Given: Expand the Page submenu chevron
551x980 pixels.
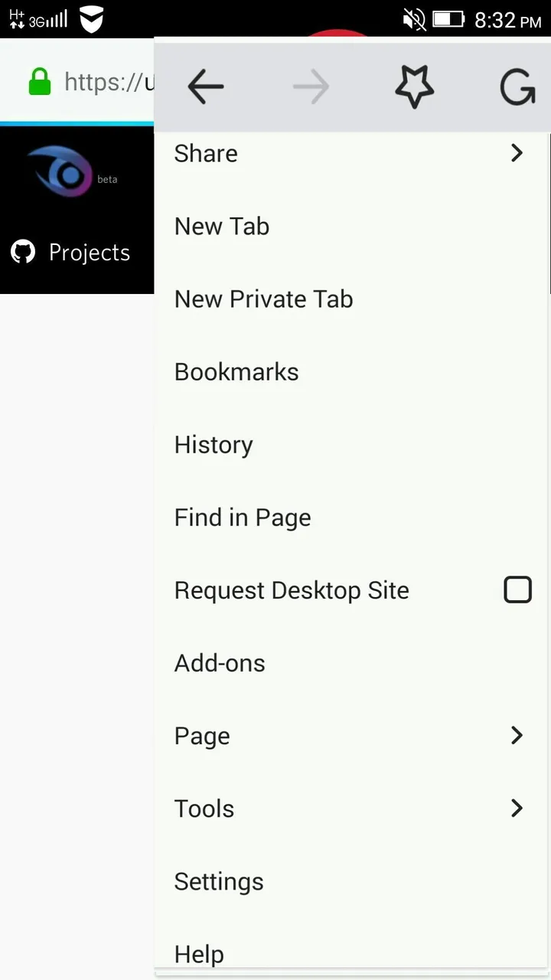Looking at the screenshot, I should (x=517, y=736).
